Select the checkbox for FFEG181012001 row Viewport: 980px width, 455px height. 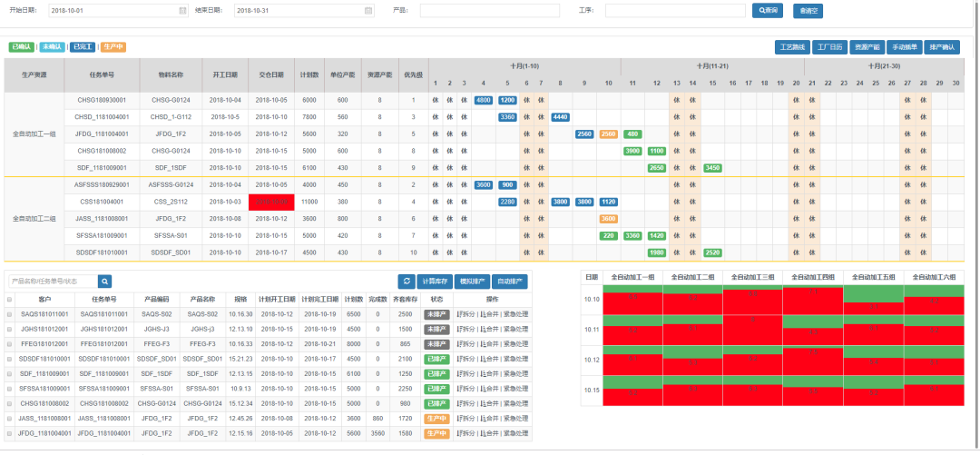click(10, 344)
